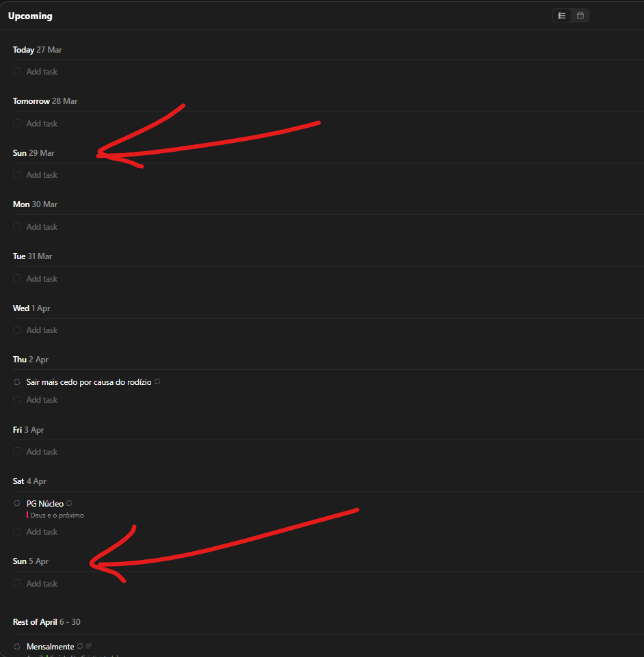The width and height of the screenshot is (644, 657).
Task: Switch to list view icon
Action: click(x=562, y=16)
